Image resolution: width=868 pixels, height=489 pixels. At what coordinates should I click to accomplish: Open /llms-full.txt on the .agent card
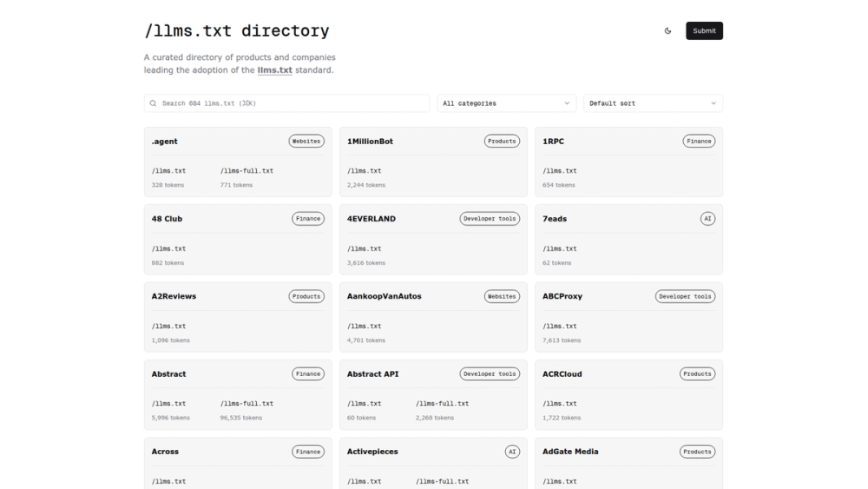tap(247, 171)
